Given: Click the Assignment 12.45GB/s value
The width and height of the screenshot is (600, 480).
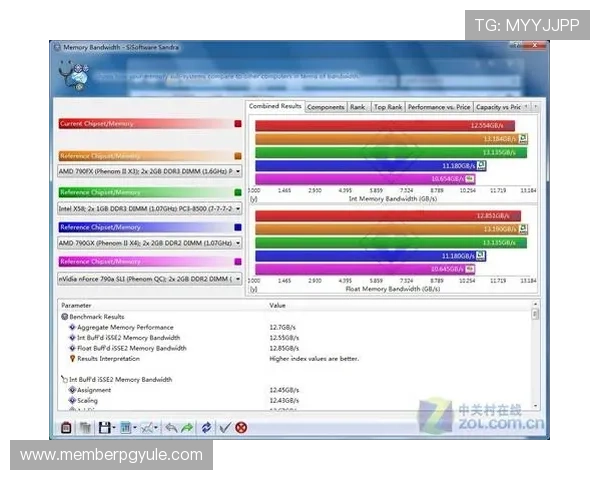Looking at the screenshot, I should point(284,390).
